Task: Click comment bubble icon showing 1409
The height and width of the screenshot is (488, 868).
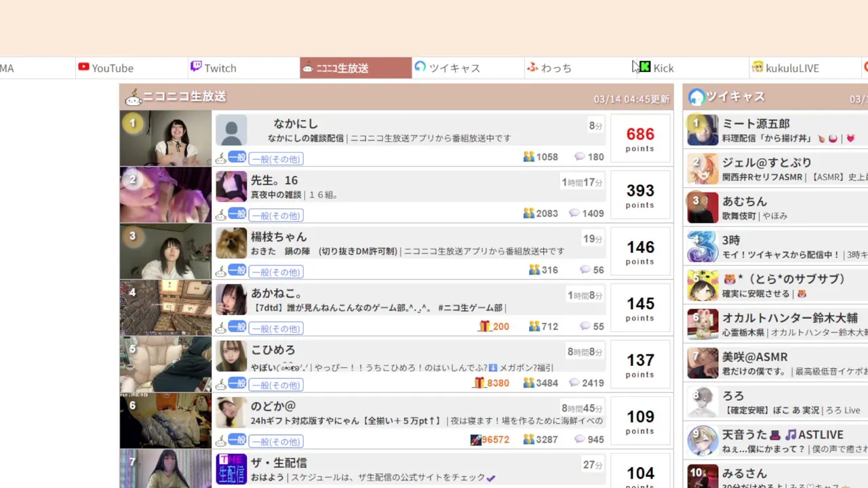Action: [x=574, y=213]
